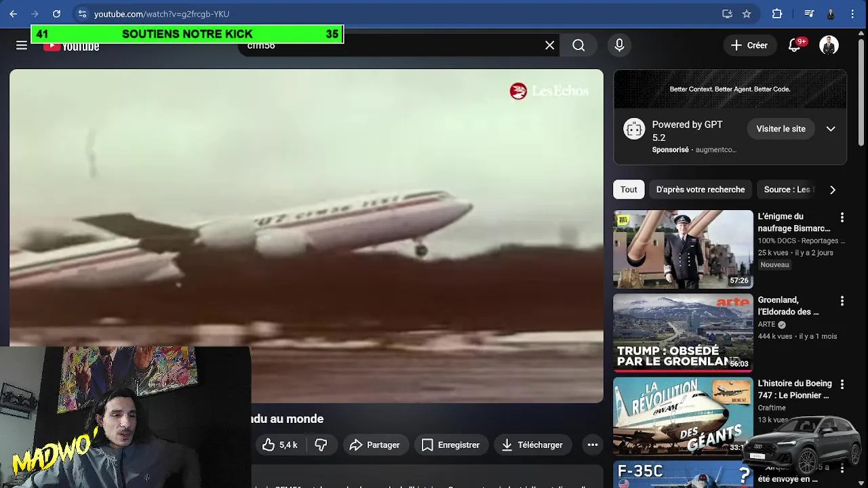
Task: Reload the page with the refresh icon
Action: tap(56, 14)
